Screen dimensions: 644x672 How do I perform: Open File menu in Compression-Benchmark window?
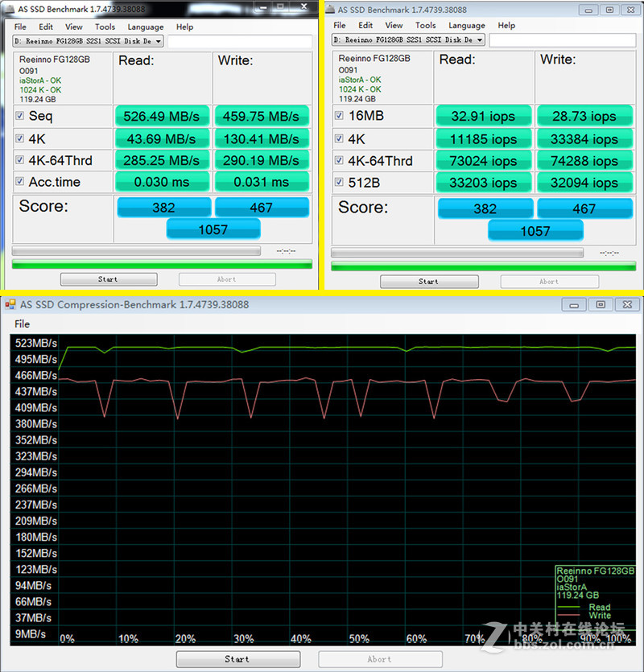(23, 324)
